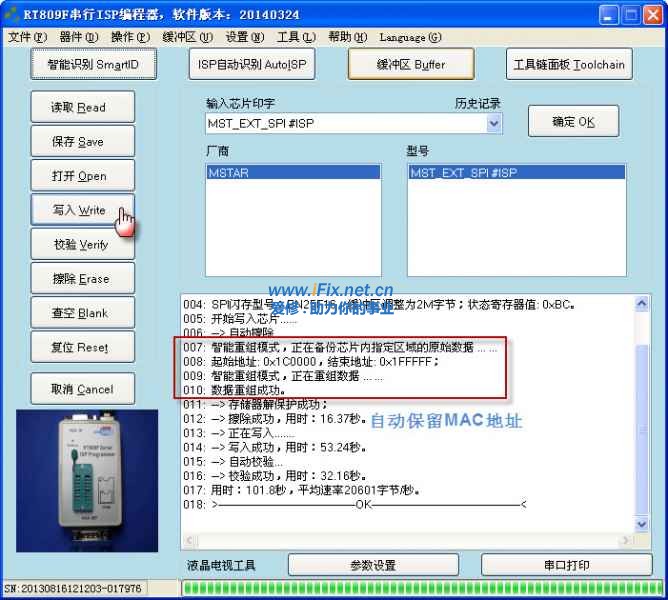Click the Verify (校验) button
Viewport: 668px width, 600px height.
pyautogui.click(x=79, y=245)
